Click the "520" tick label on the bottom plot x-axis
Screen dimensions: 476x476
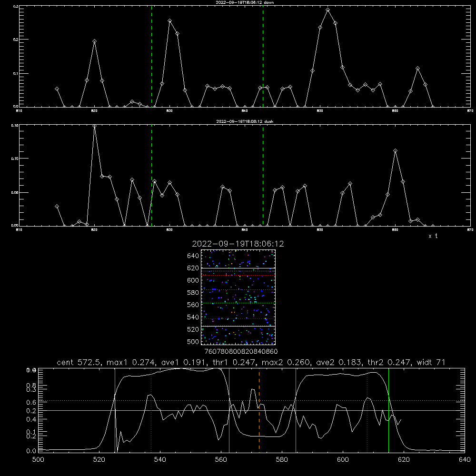pos(99,459)
